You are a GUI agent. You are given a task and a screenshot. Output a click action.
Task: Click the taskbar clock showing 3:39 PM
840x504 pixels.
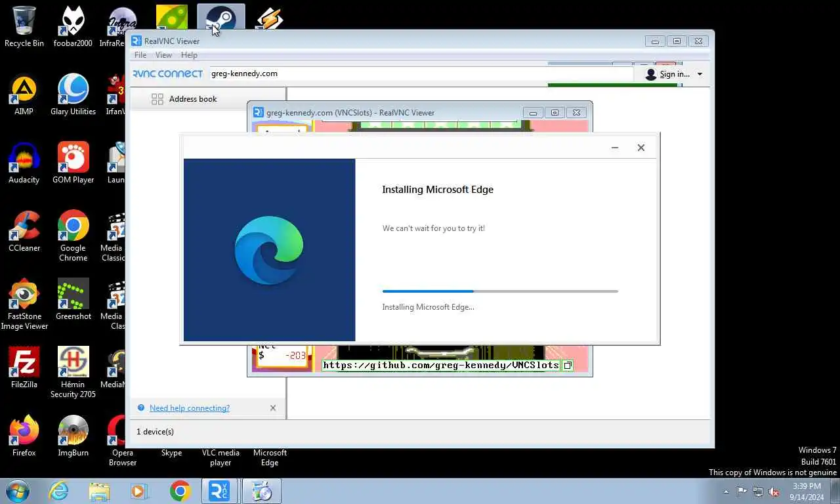(x=806, y=491)
